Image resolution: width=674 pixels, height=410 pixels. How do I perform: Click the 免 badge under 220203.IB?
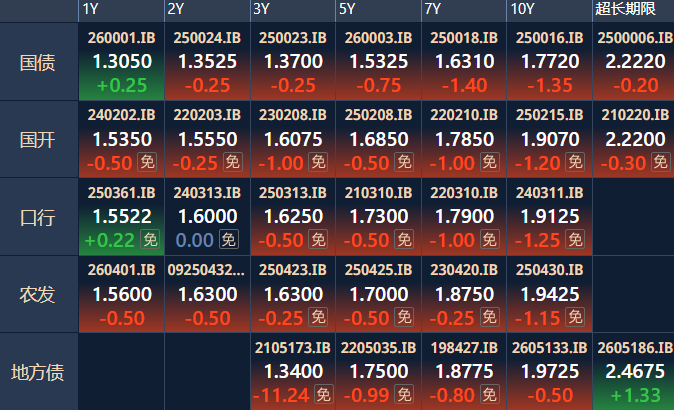click(x=231, y=162)
